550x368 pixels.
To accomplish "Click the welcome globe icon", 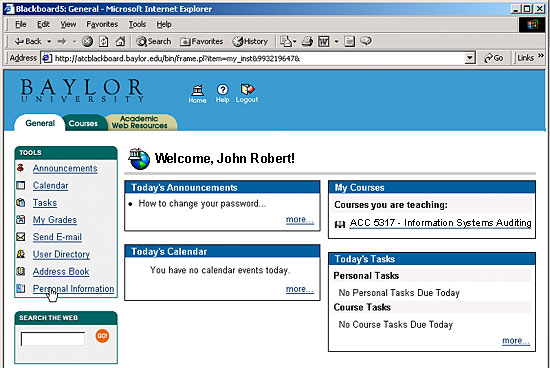I will pyautogui.click(x=139, y=159).
